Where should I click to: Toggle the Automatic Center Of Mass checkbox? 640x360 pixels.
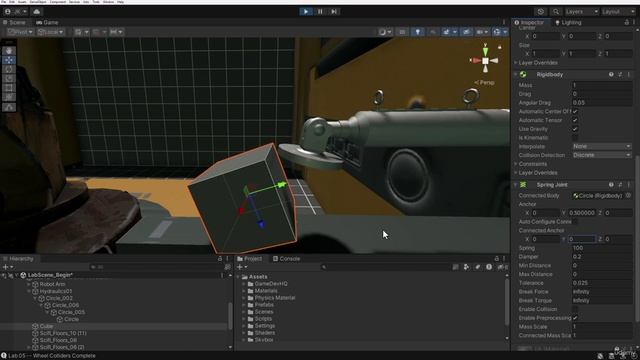pos(575,111)
